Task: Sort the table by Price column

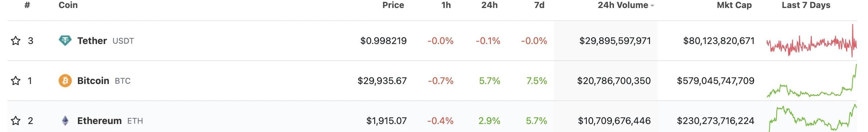Action: click(393, 5)
